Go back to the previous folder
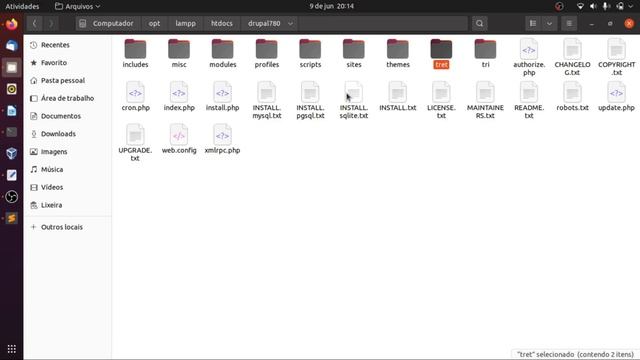640x360 pixels. pos(35,24)
